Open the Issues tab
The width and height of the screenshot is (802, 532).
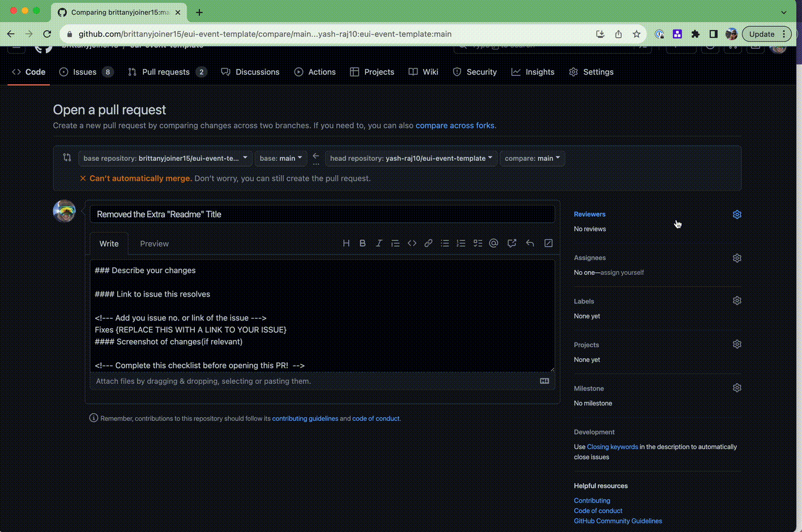(x=86, y=72)
